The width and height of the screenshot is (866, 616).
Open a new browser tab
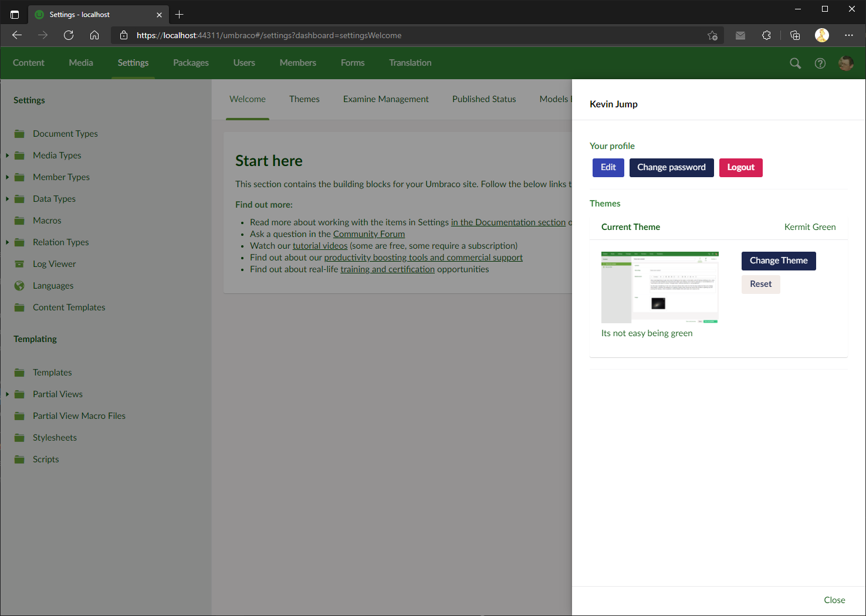click(x=180, y=14)
